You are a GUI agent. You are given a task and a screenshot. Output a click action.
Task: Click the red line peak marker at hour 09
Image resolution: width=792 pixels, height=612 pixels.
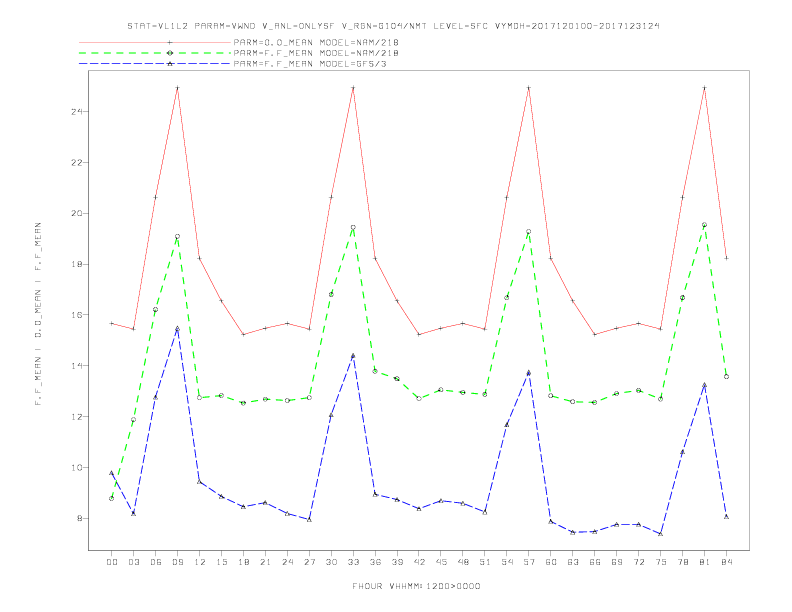tap(177, 88)
